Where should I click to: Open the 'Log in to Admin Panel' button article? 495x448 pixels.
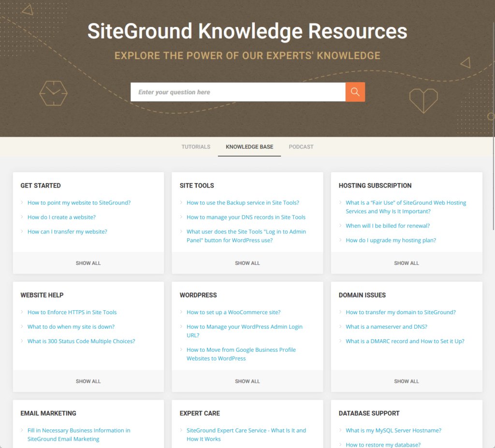click(x=246, y=236)
